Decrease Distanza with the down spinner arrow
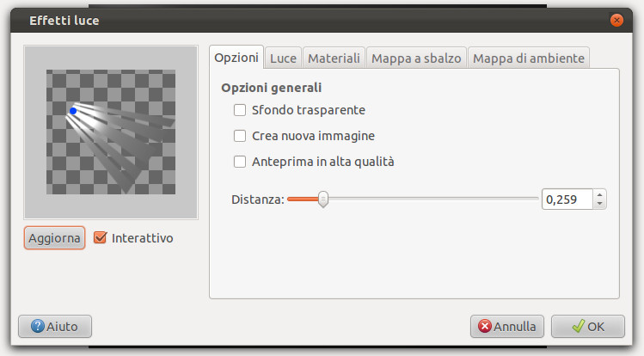This screenshot has height=356, width=644. click(599, 204)
